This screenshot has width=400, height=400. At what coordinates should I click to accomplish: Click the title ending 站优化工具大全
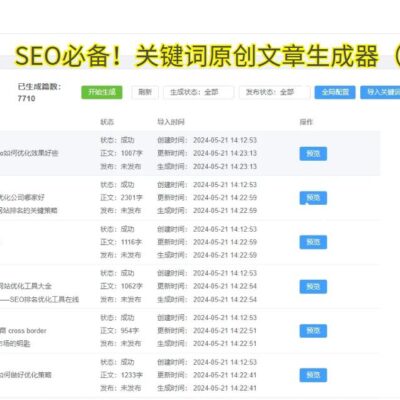pyautogui.click(x=26, y=286)
